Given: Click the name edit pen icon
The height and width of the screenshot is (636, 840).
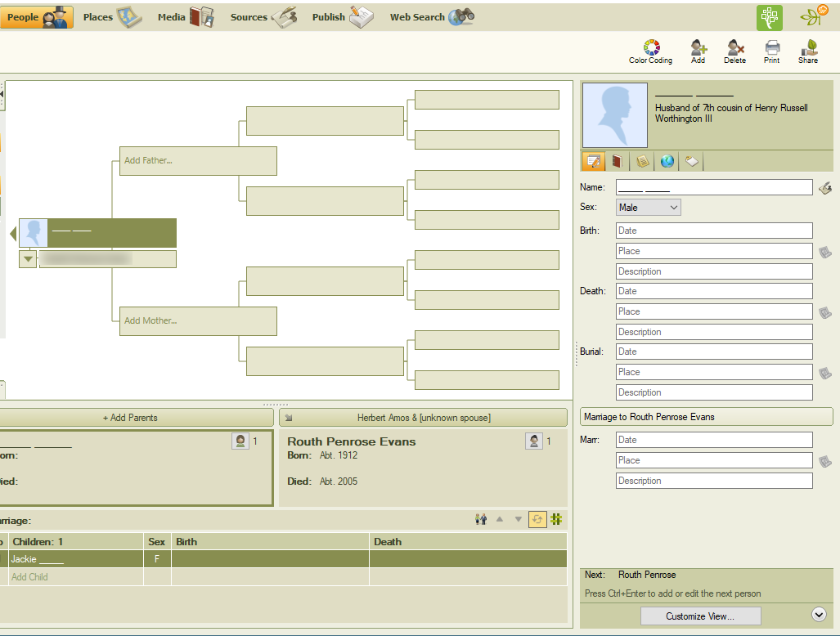Looking at the screenshot, I should [x=825, y=187].
